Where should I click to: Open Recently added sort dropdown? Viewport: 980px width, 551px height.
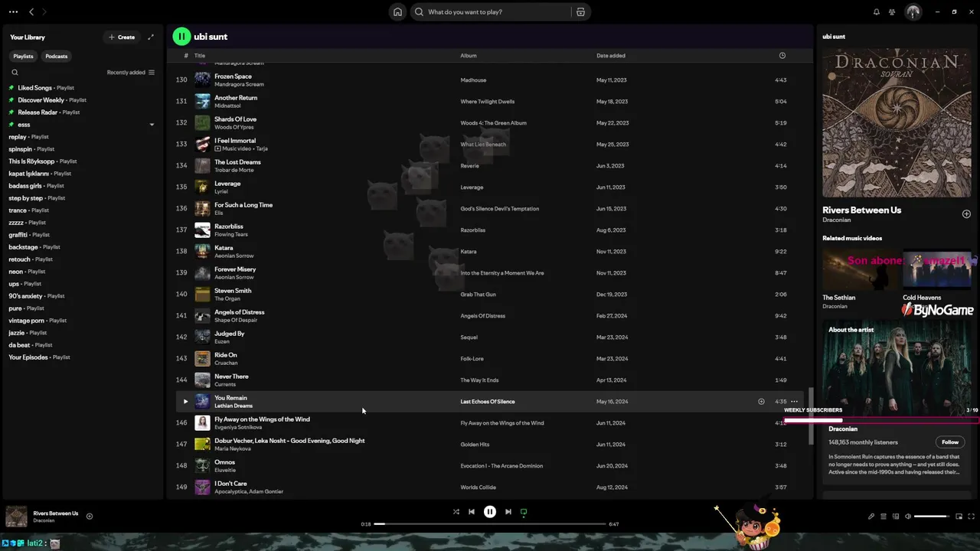click(x=130, y=72)
